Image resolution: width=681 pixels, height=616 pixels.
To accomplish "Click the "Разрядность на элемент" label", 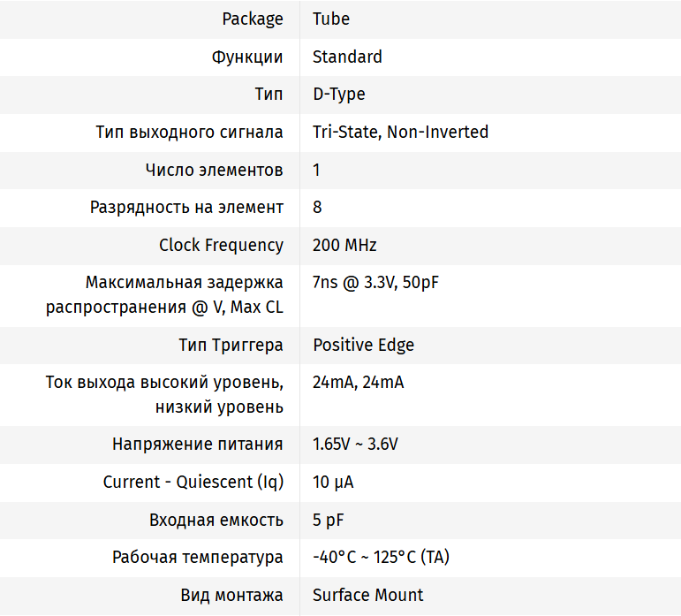I will 186,208.
